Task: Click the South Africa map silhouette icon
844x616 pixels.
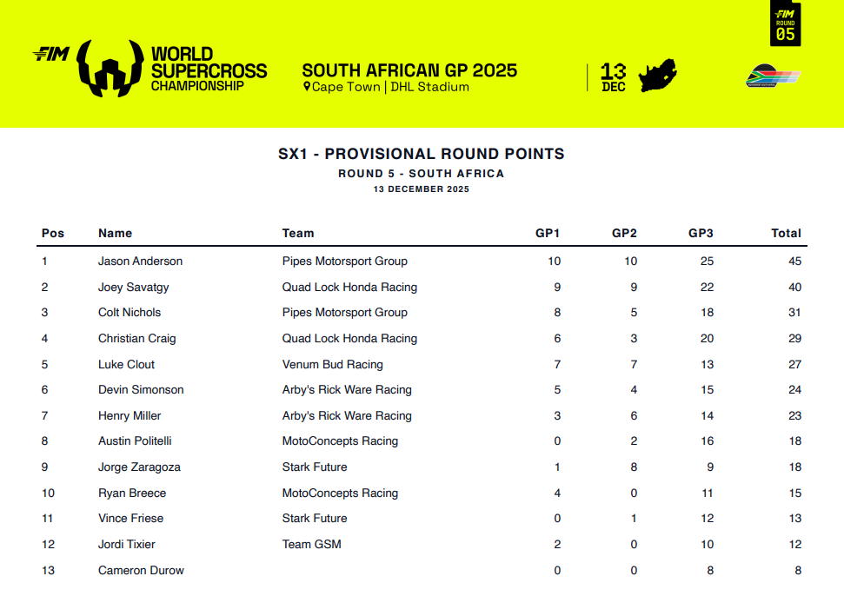Action: pyautogui.click(x=658, y=76)
